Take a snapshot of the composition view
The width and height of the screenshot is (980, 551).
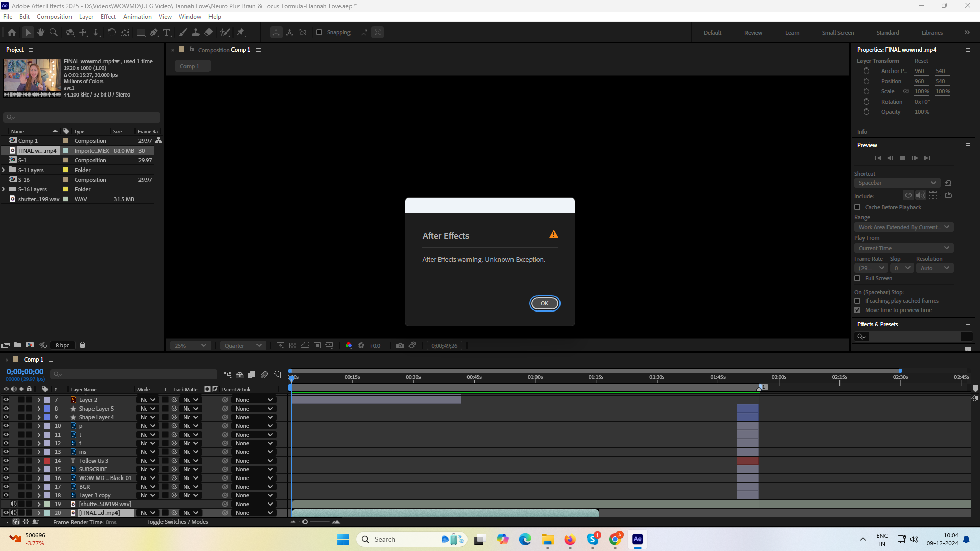[401, 345]
